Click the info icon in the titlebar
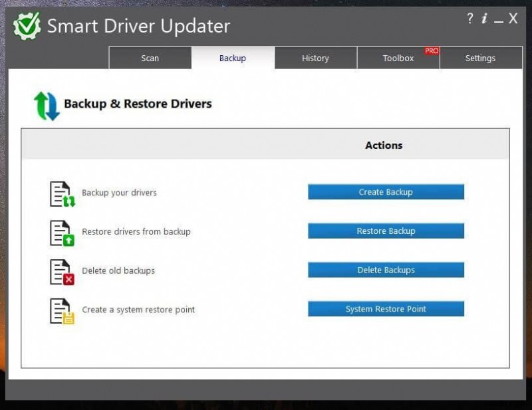532x410 pixels. [x=484, y=19]
